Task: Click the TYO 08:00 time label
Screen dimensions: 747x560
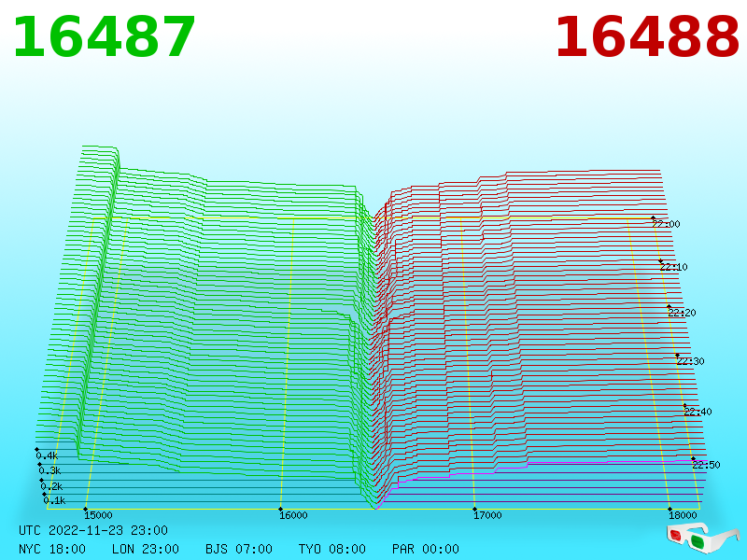Action: pyautogui.click(x=332, y=549)
